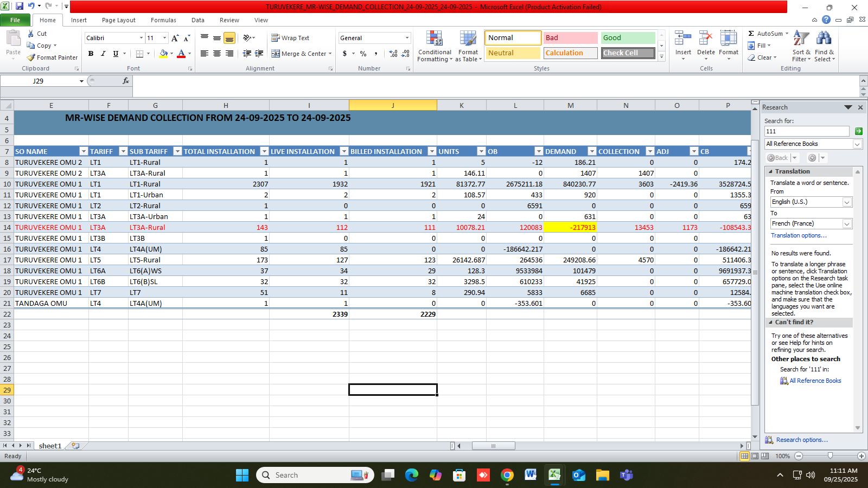
Task: Click the Search for input field
Action: [x=806, y=131]
